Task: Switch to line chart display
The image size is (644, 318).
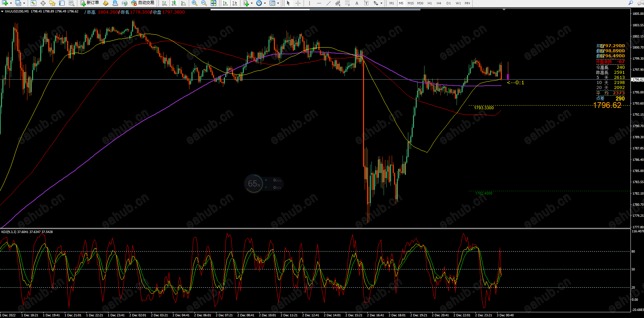Action: point(183,3)
